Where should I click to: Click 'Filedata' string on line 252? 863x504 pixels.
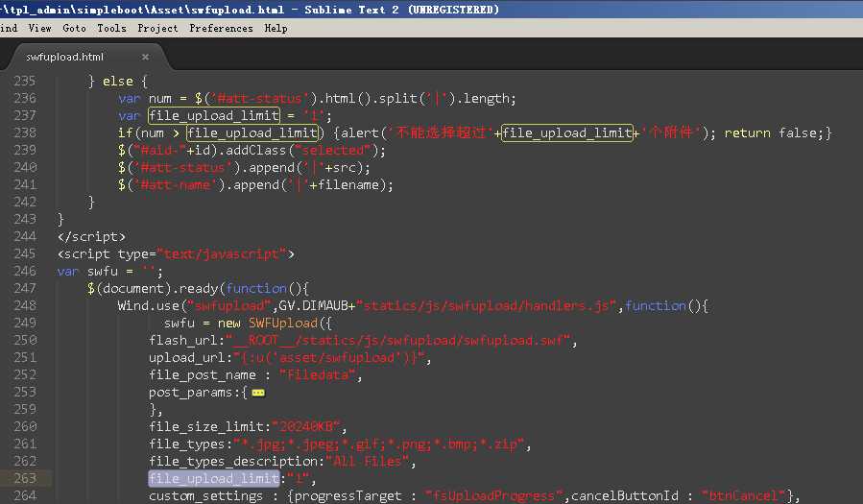click(x=318, y=375)
